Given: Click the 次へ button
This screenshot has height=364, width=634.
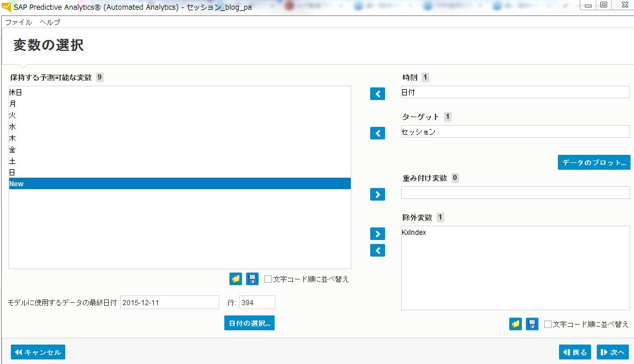Looking at the screenshot, I should point(613,352).
